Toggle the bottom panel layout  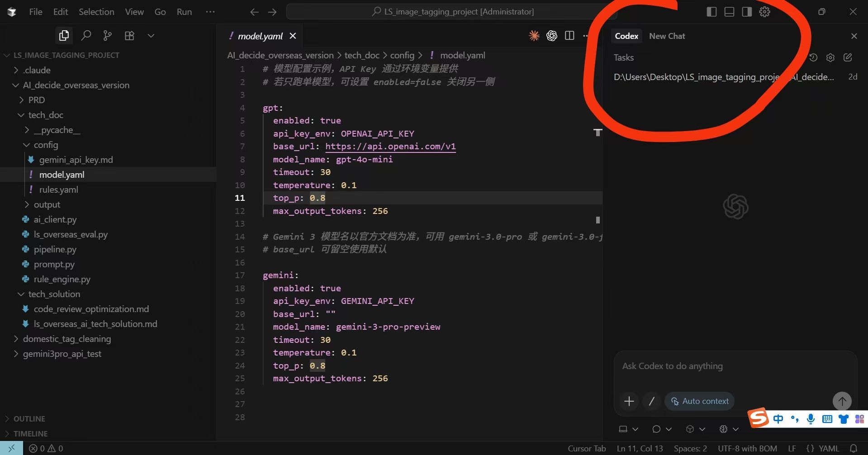pyautogui.click(x=729, y=12)
